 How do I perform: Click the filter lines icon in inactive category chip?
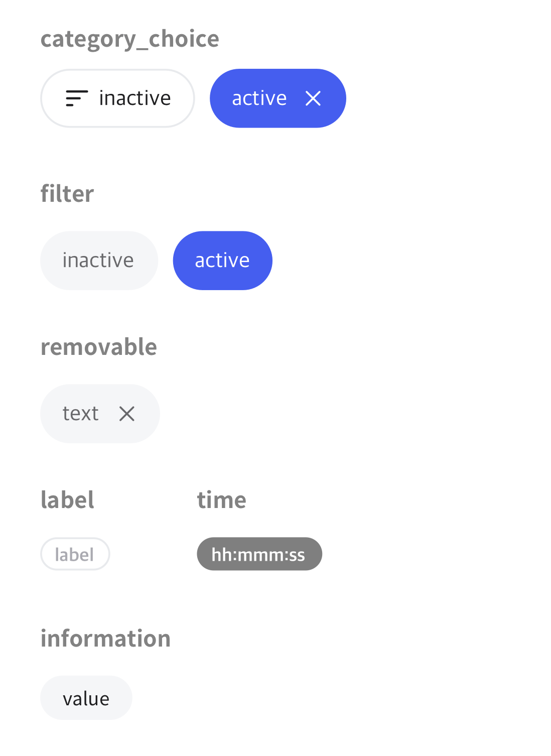click(x=77, y=98)
